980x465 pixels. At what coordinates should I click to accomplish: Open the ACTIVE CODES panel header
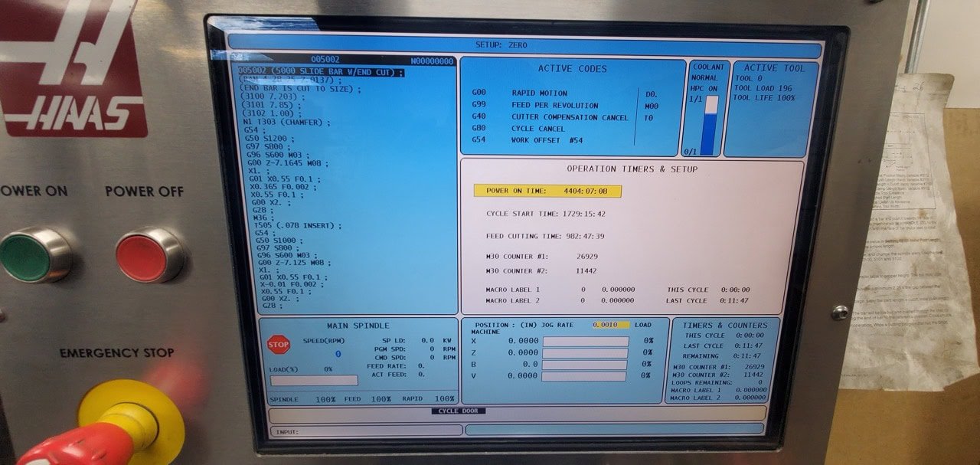click(x=572, y=69)
